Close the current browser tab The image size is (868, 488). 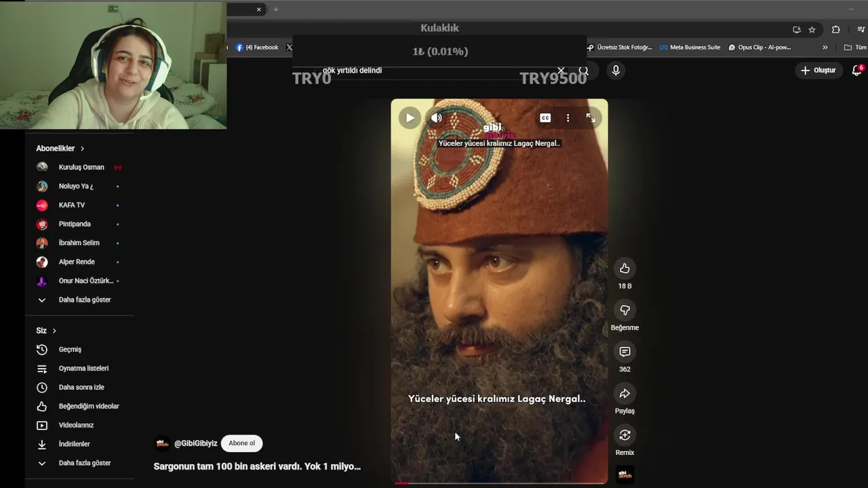(258, 9)
